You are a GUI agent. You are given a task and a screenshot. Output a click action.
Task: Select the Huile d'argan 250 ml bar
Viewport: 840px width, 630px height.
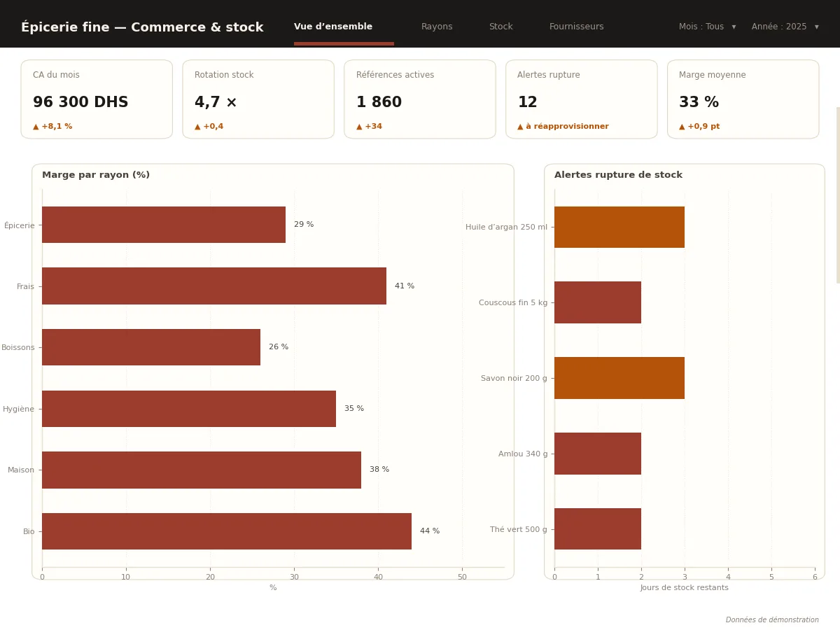point(619,227)
